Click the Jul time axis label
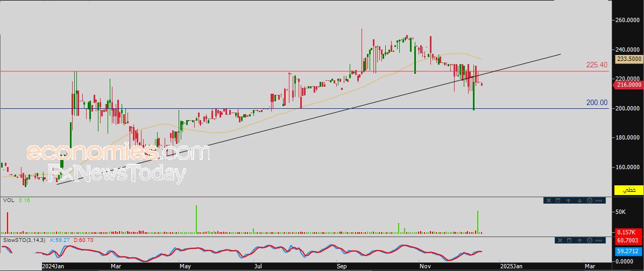Screen dimensions: 644x271 click(x=258, y=267)
